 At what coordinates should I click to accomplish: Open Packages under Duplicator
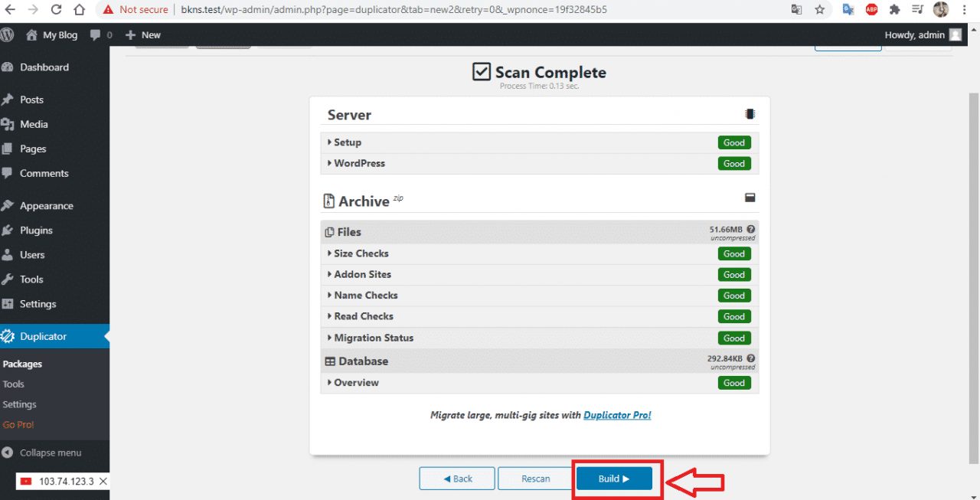click(x=22, y=364)
